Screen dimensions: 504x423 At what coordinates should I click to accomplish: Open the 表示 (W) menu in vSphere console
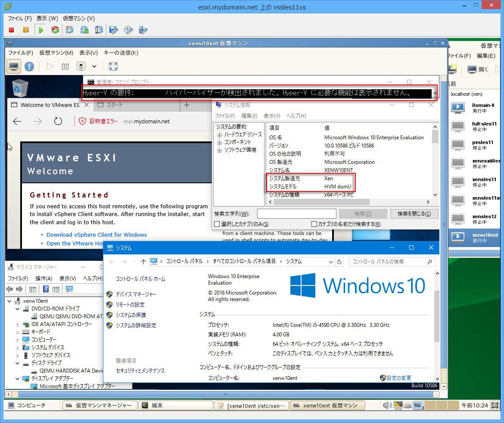pyautogui.click(x=47, y=19)
